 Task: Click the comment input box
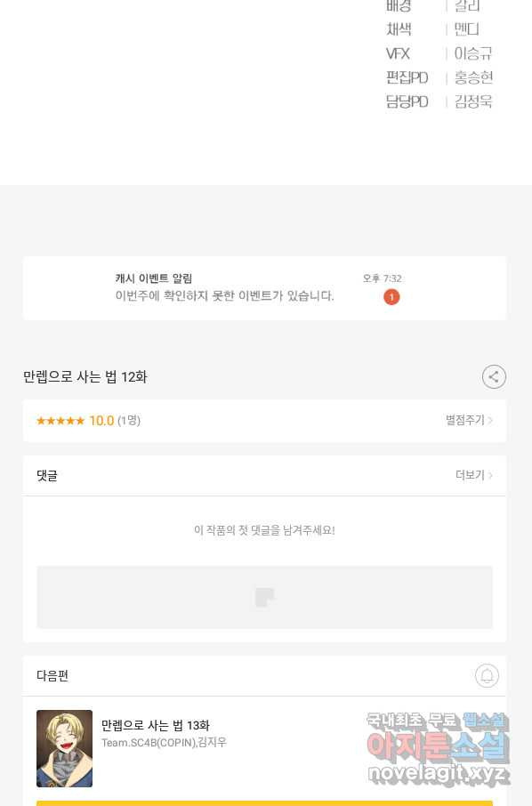[265, 597]
